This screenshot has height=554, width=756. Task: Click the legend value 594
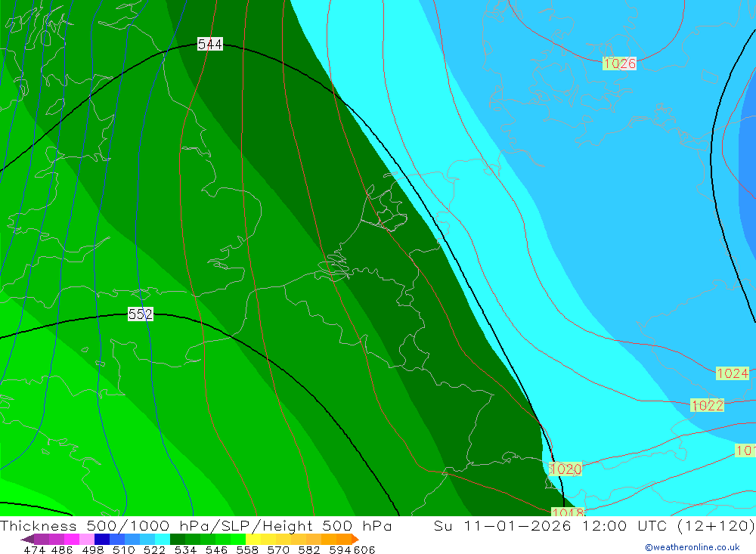pos(340,550)
